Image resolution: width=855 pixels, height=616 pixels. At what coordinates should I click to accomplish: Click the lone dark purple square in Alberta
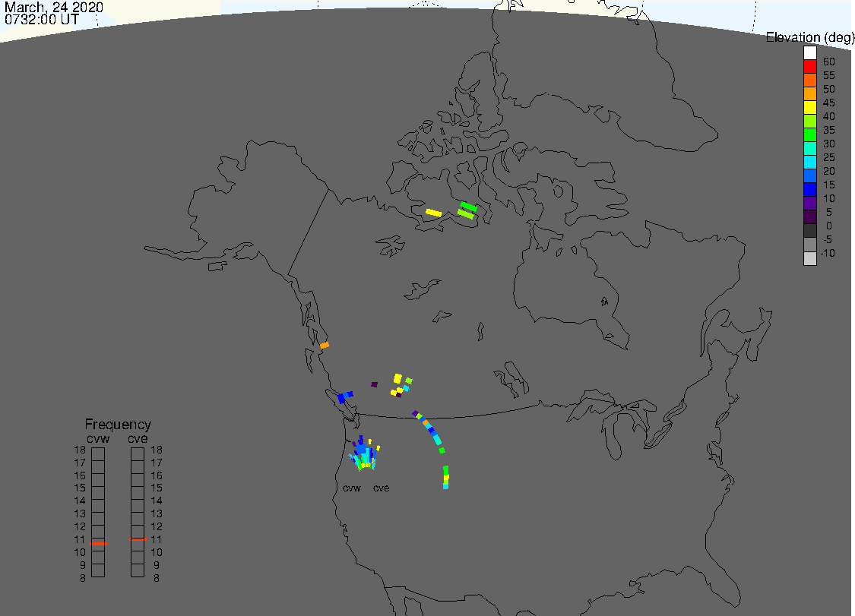point(374,384)
